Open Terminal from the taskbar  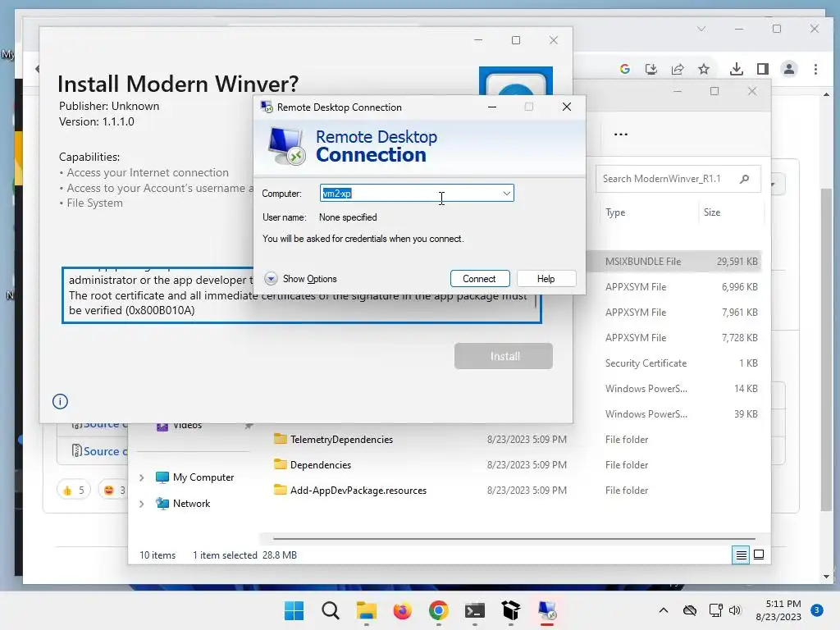(475, 610)
